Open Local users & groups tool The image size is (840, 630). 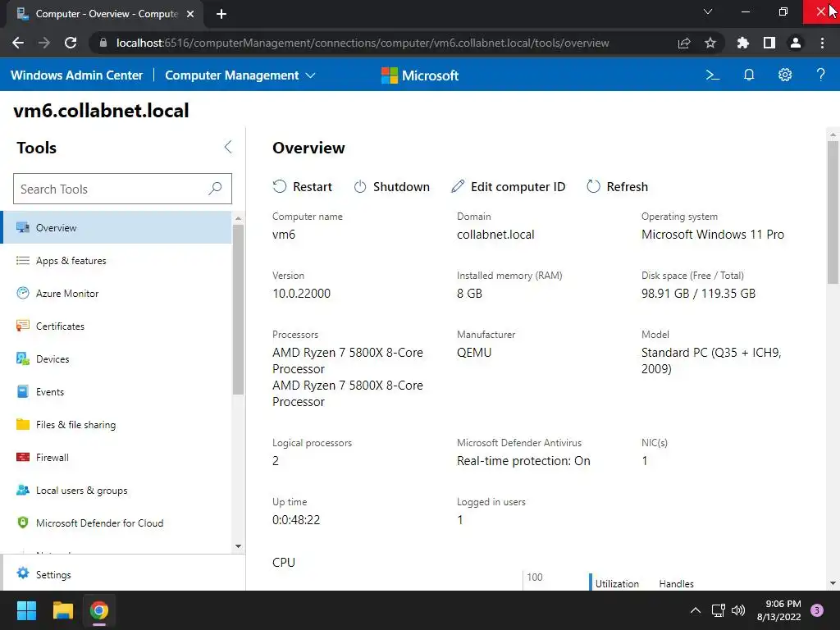tap(116, 491)
